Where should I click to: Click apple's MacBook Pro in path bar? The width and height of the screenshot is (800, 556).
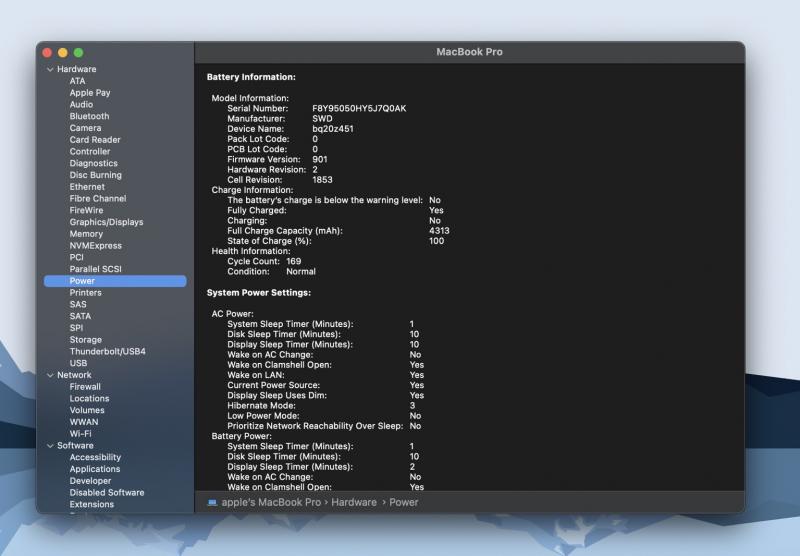point(271,502)
